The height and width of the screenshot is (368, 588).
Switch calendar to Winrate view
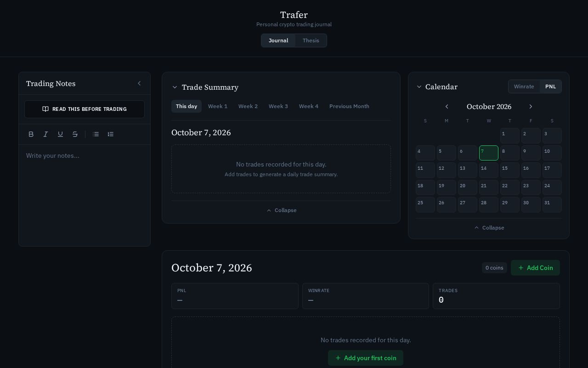tap(524, 86)
